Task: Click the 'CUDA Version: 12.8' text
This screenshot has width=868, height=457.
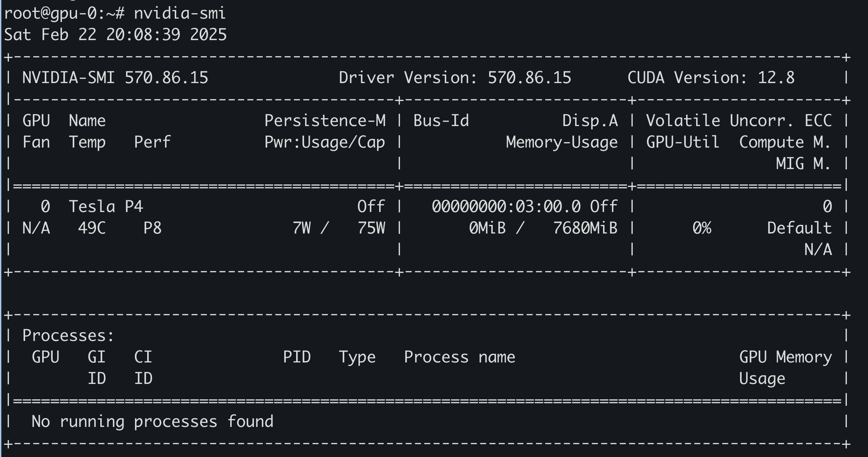Action: [x=711, y=78]
